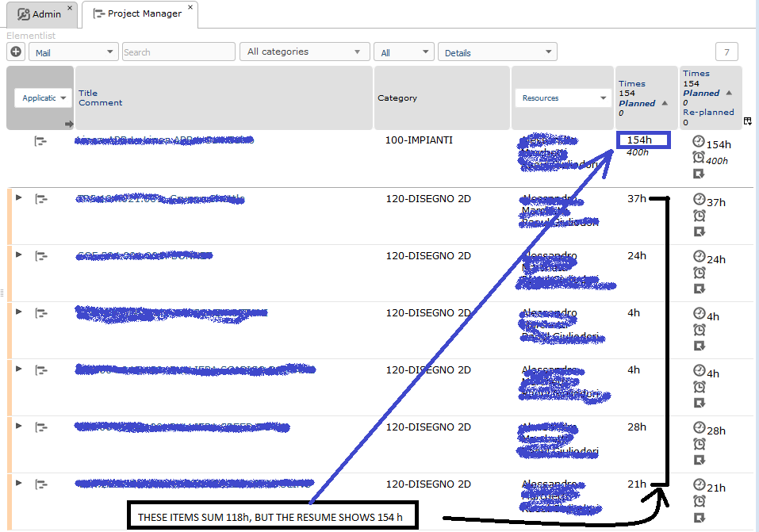Click the arrow icon below the Applicatic dropdown

point(69,124)
